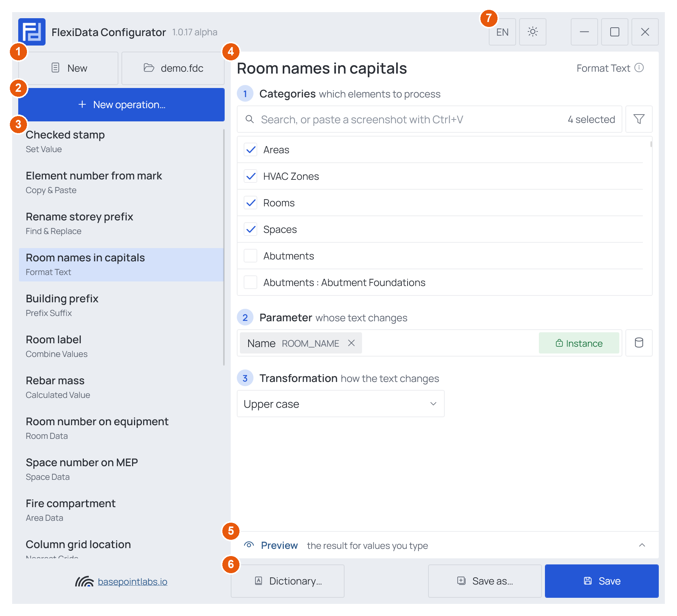Open the Building prefix operation
Screen dimensions: 677x616
[121, 305]
